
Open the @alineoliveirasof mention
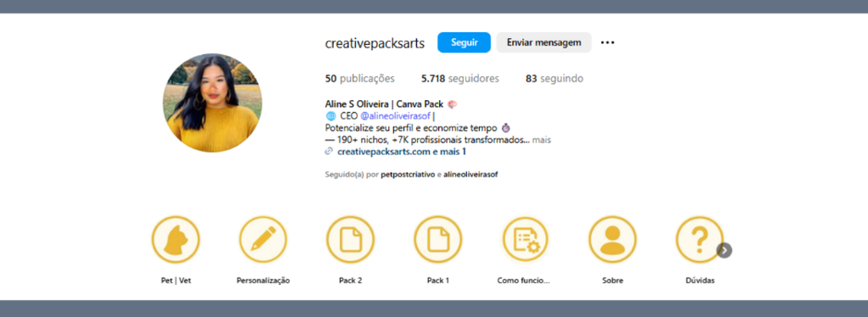click(x=395, y=116)
